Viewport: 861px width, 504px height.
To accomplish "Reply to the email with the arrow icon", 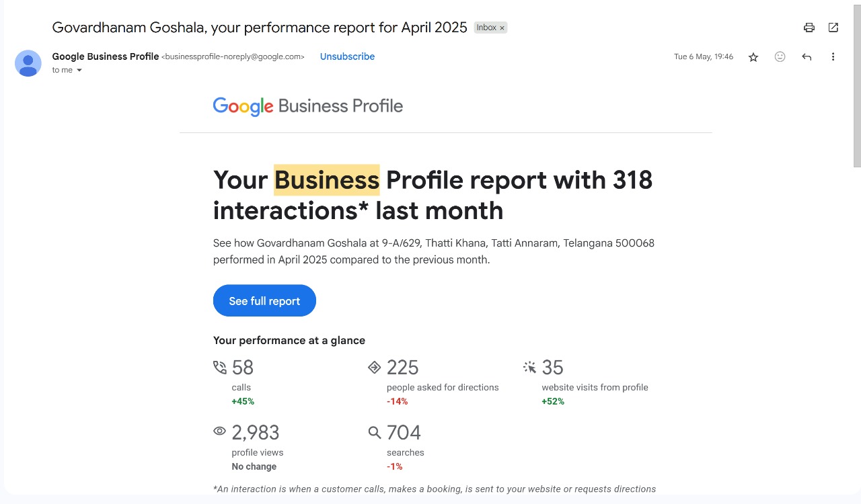I will coord(807,57).
